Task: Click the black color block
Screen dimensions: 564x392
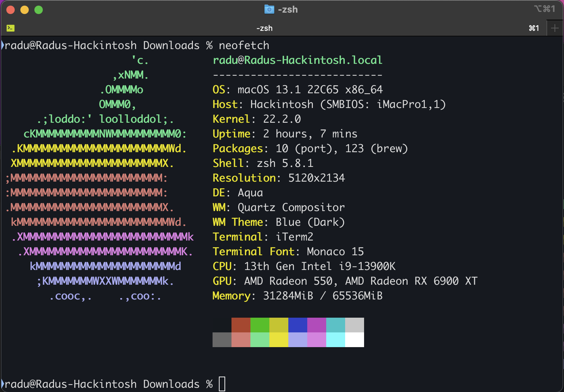Action: click(222, 325)
